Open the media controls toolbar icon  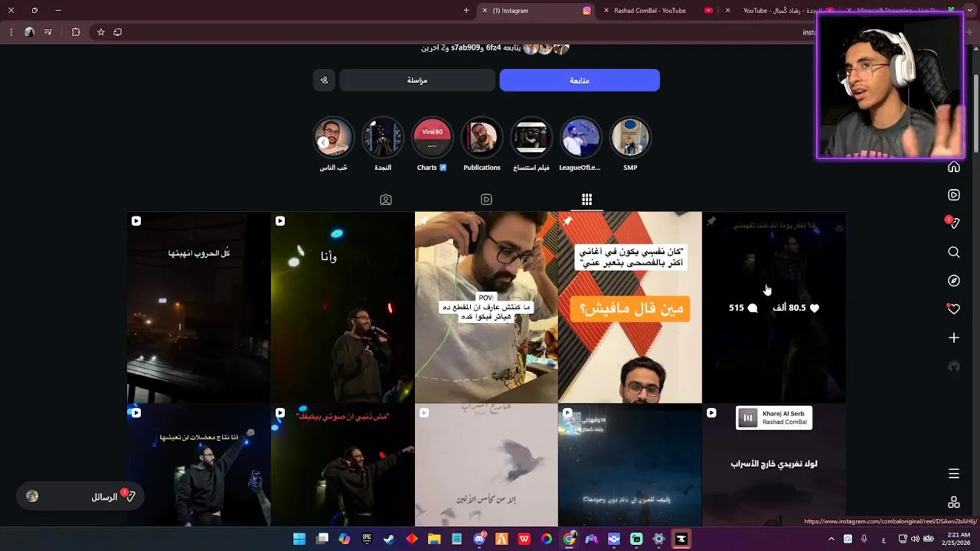click(48, 32)
